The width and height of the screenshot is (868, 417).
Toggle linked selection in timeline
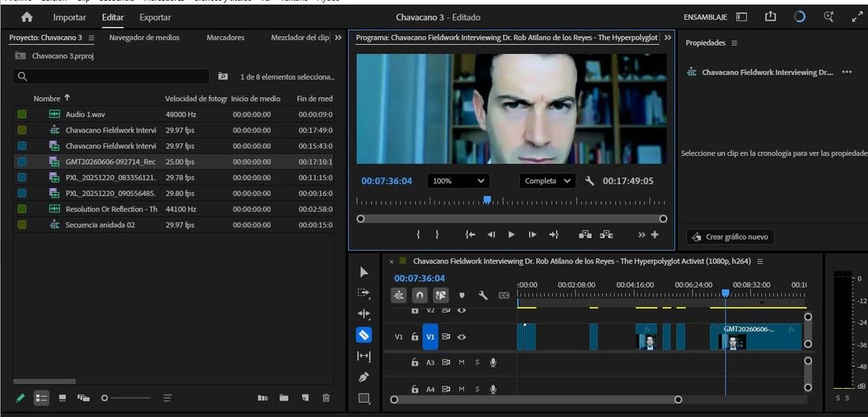click(x=440, y=296)
